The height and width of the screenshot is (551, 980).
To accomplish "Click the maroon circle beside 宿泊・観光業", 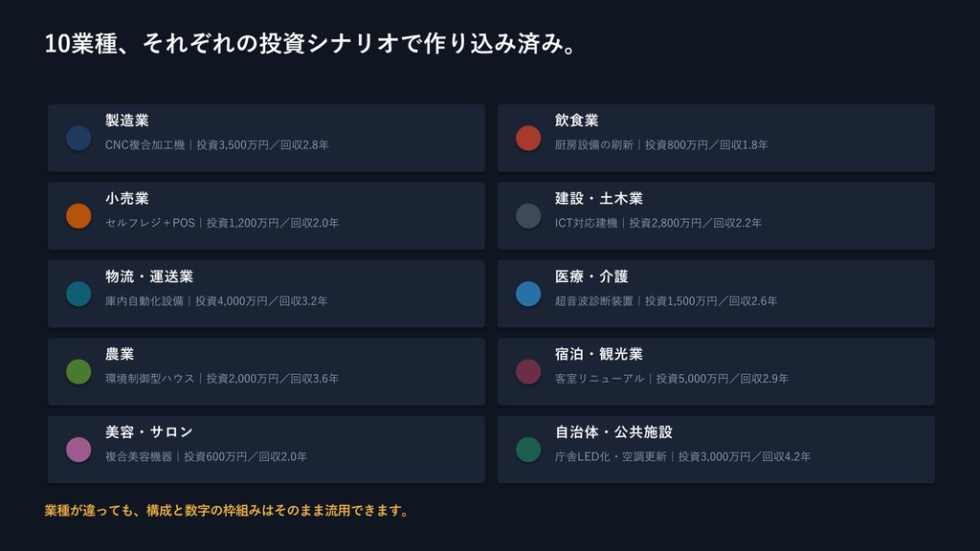I will (528, 372).
